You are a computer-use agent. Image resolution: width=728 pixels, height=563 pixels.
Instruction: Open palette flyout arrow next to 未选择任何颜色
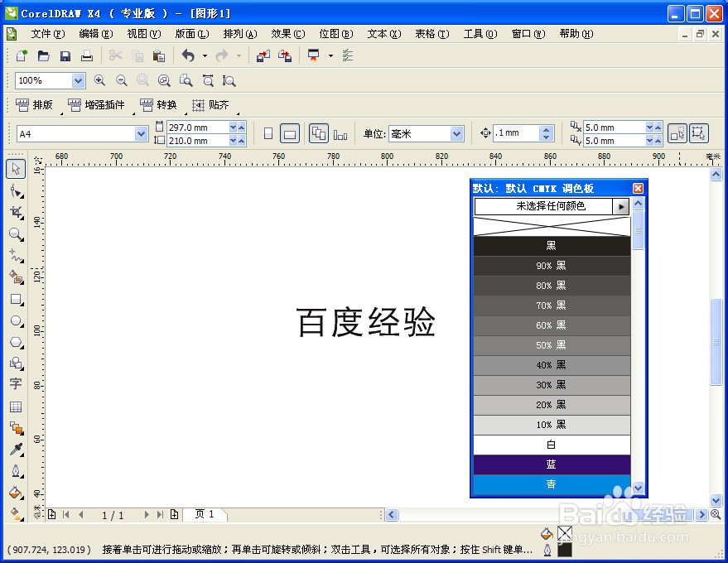tap(621, 206)
